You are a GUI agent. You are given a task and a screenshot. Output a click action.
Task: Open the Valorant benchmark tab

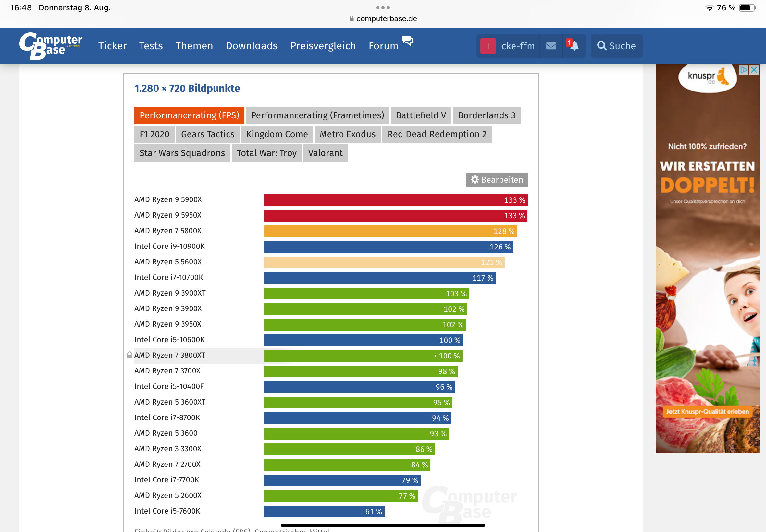click(325, 153)
